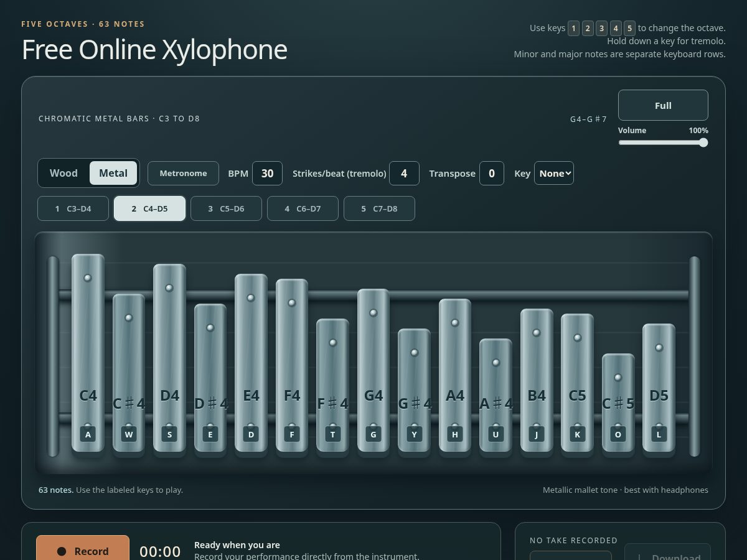
Task: Switch to octave 3 C5–D6 tab
Action: tap(226, 208)
